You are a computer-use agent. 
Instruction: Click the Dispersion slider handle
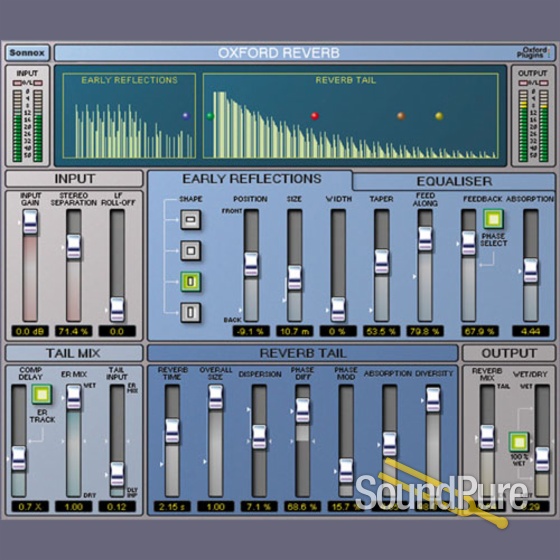259,437
